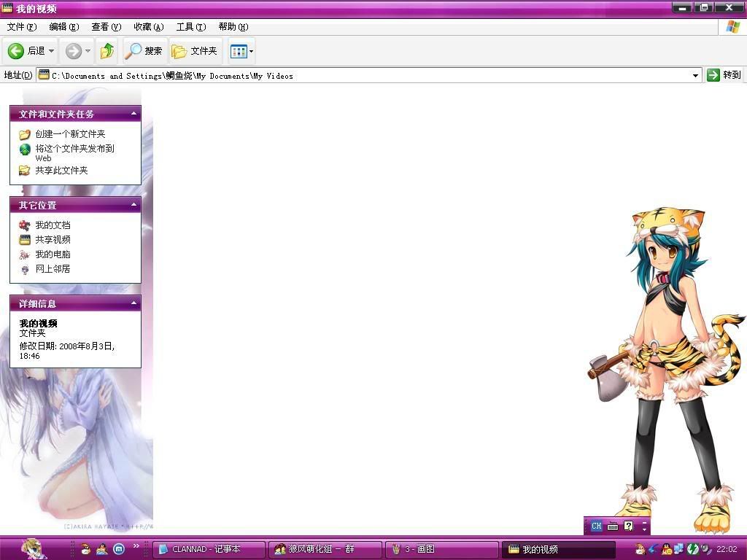Open the Forward button history dropdown arrow
The image size is (747, 560).
(88, 51)
